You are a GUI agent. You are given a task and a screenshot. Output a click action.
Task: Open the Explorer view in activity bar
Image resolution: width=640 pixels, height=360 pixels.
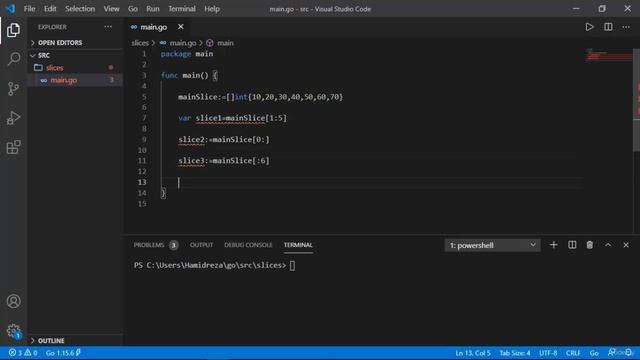pos(13,30)
